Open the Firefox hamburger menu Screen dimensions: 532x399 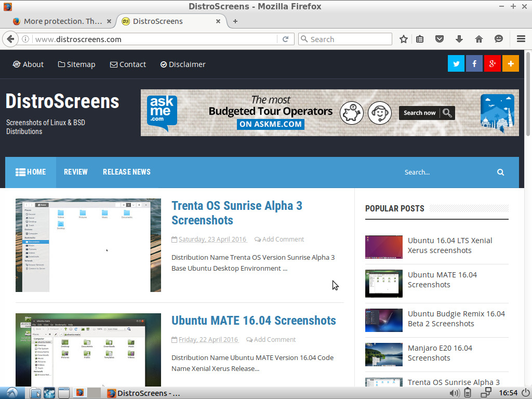click(521, 39)
